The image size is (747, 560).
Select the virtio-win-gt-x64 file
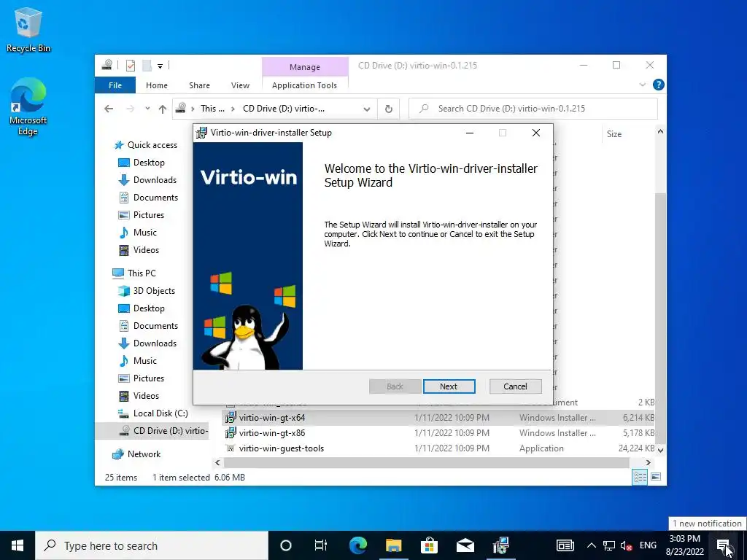[438, 418]
